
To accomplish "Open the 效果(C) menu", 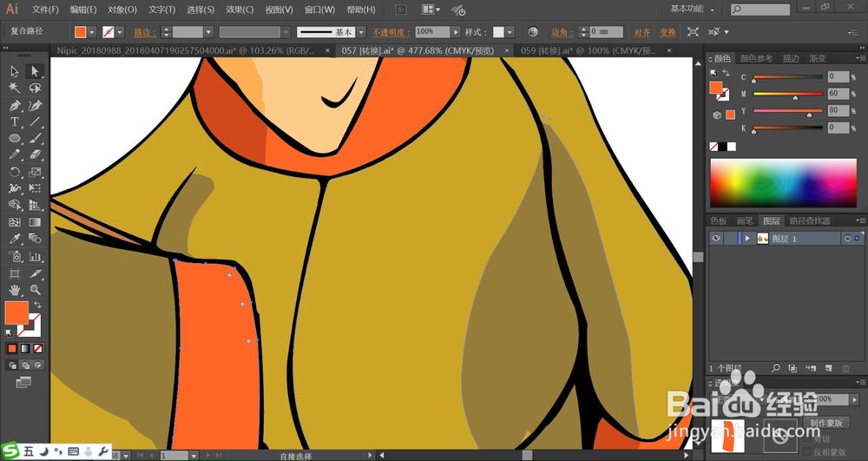I will pyautogui.click(x=240, y=10).
